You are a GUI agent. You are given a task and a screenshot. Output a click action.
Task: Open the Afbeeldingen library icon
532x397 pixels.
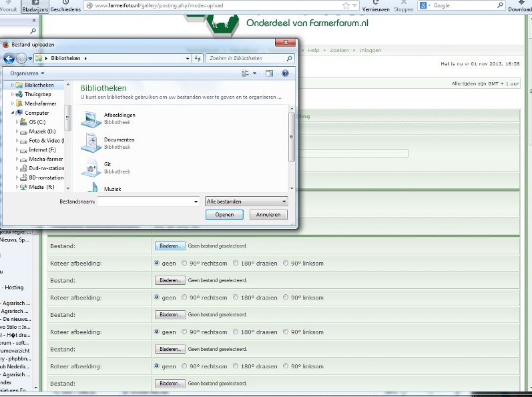coord(91,119)
